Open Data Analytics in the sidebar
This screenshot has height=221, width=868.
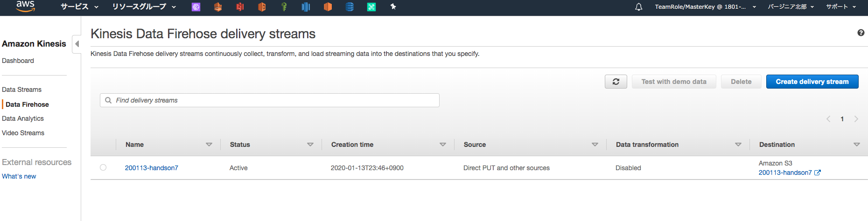tap(23, 118)
